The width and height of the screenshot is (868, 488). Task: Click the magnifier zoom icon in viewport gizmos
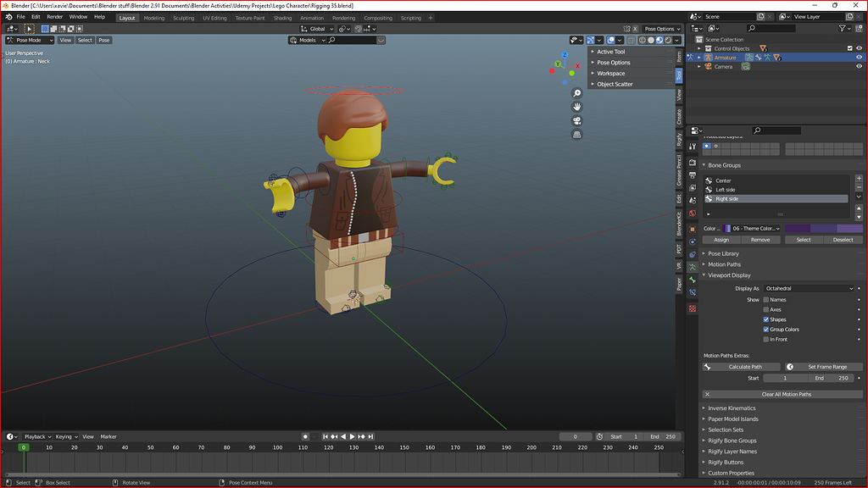pos(577,93)
